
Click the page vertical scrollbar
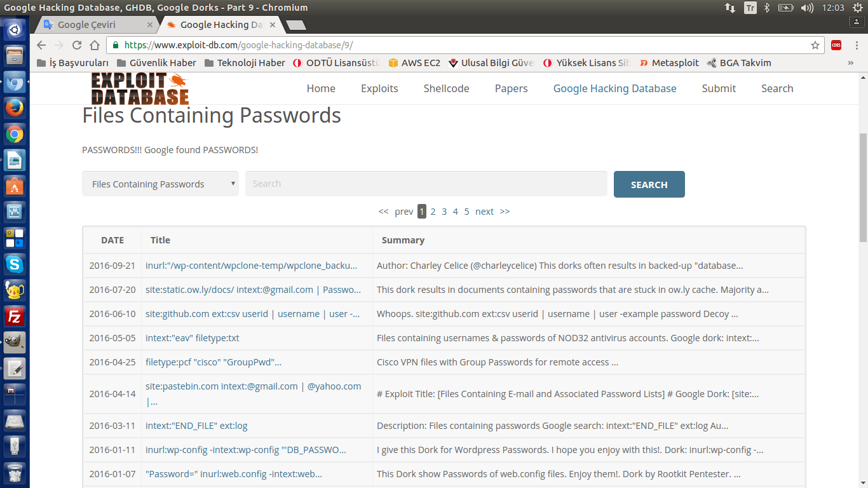[x=863, y=187]
